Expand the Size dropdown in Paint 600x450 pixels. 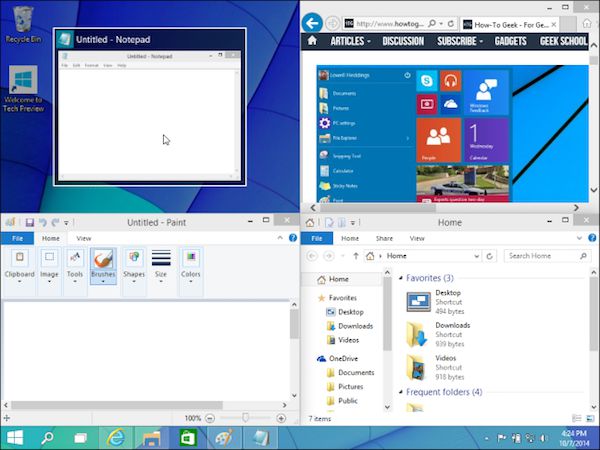(161, 264)
